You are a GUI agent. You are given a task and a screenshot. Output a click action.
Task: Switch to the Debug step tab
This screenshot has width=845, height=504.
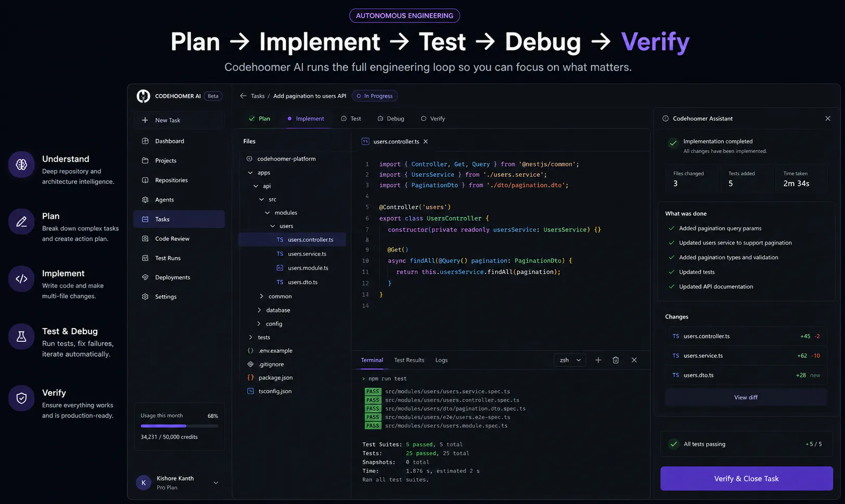point(391,119)
